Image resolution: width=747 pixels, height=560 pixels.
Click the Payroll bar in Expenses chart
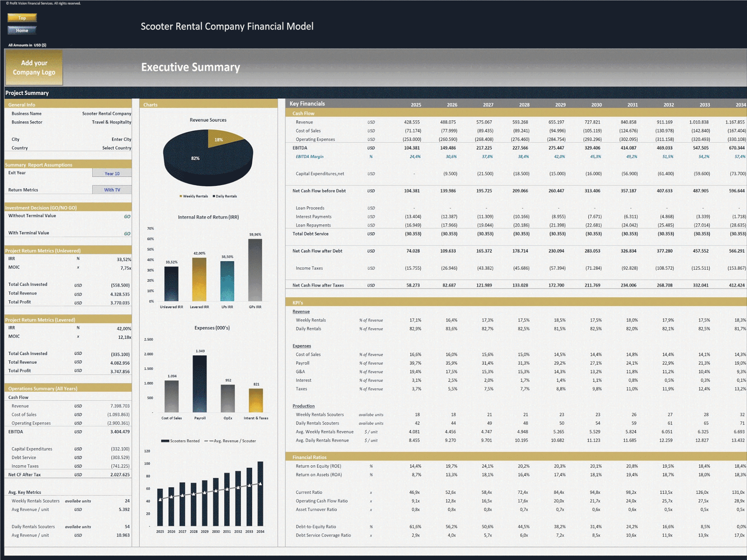point(200,384)
